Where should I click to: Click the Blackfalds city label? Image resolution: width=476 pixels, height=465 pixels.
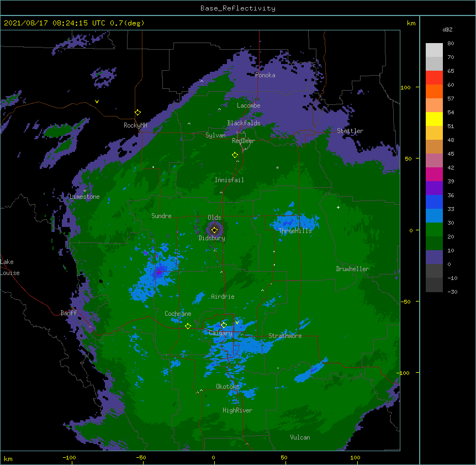tap(244, 123)
